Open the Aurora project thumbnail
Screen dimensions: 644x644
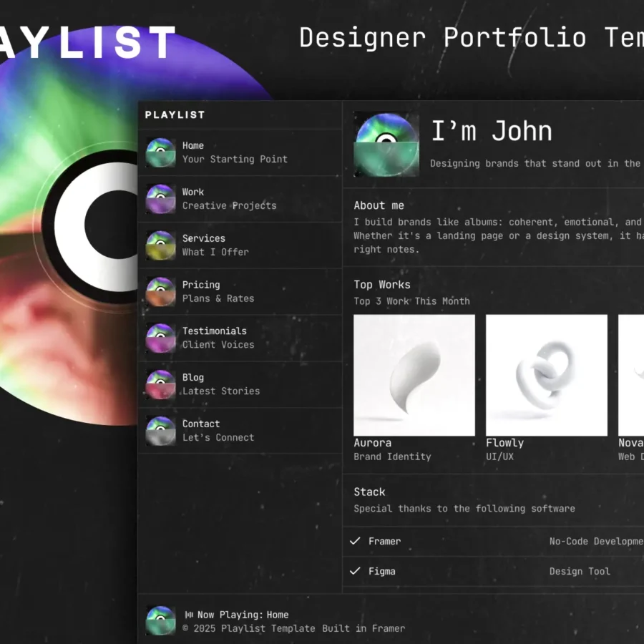tap(414, 375)
